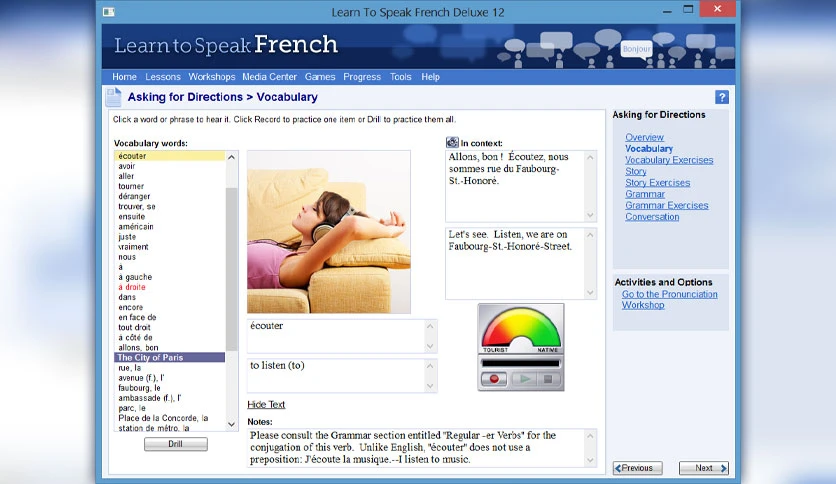Click up arrow of French context box

click(x=590, y=157)
